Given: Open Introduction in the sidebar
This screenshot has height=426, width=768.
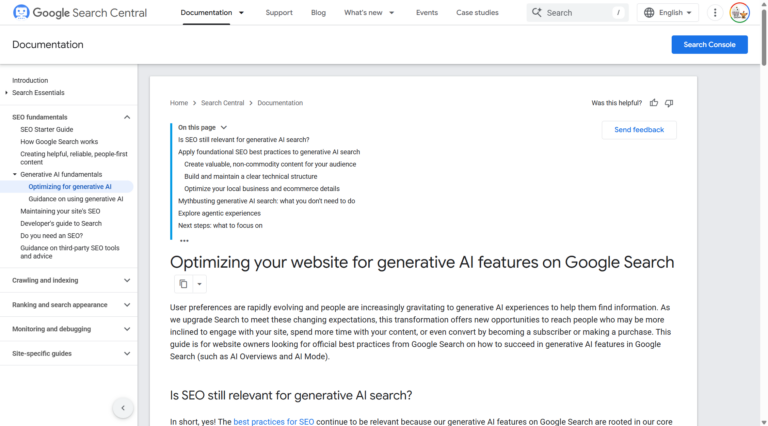Looking at the screenshot, I should click(x=30, y=80).
